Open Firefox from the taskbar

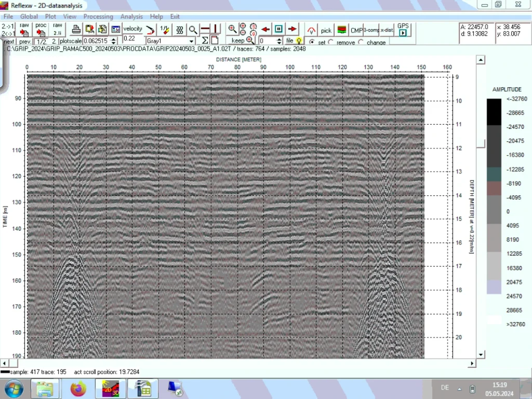78,389
